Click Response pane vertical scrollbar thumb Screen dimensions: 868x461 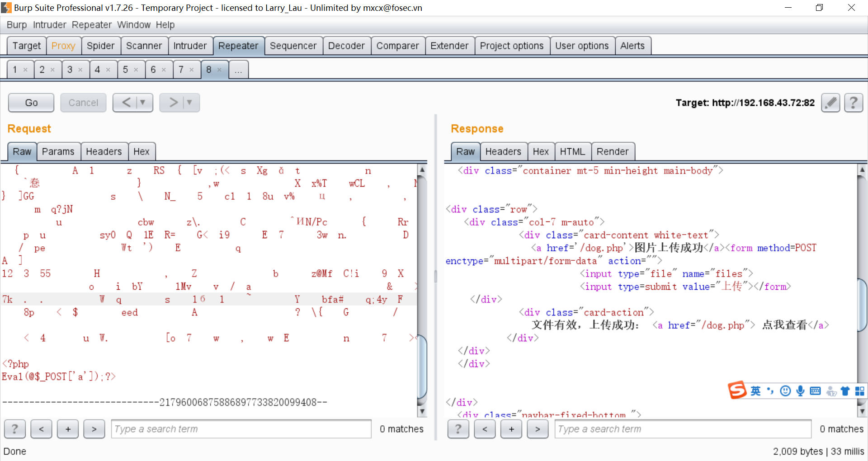862,305
